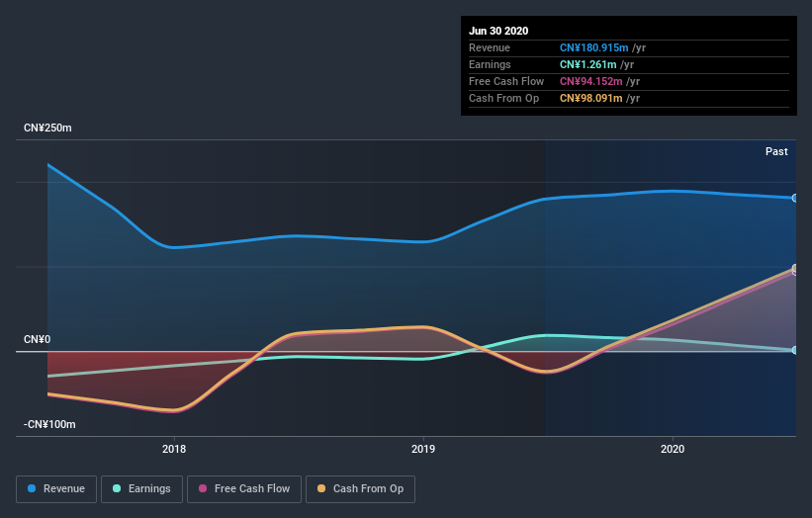Toggle the Earnings series legend button
The width and height of the screenshot is (812, 518).
[141, 489]
